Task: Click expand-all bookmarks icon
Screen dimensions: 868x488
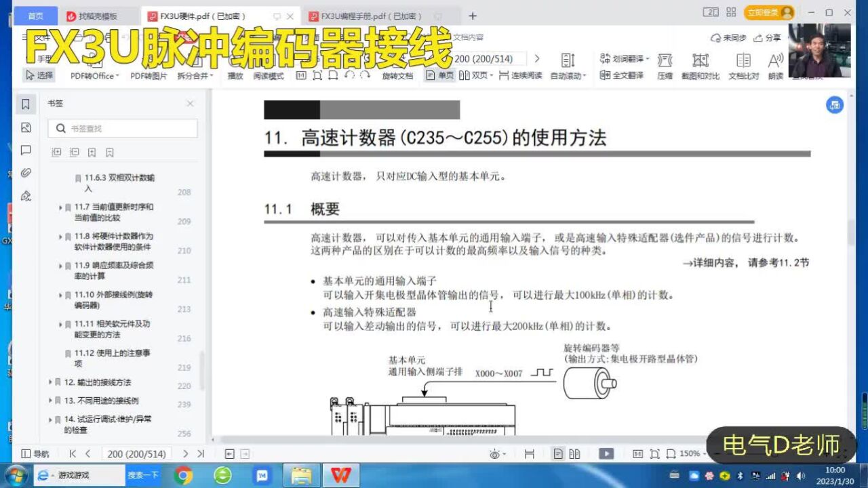Action: tap(57, 152)
